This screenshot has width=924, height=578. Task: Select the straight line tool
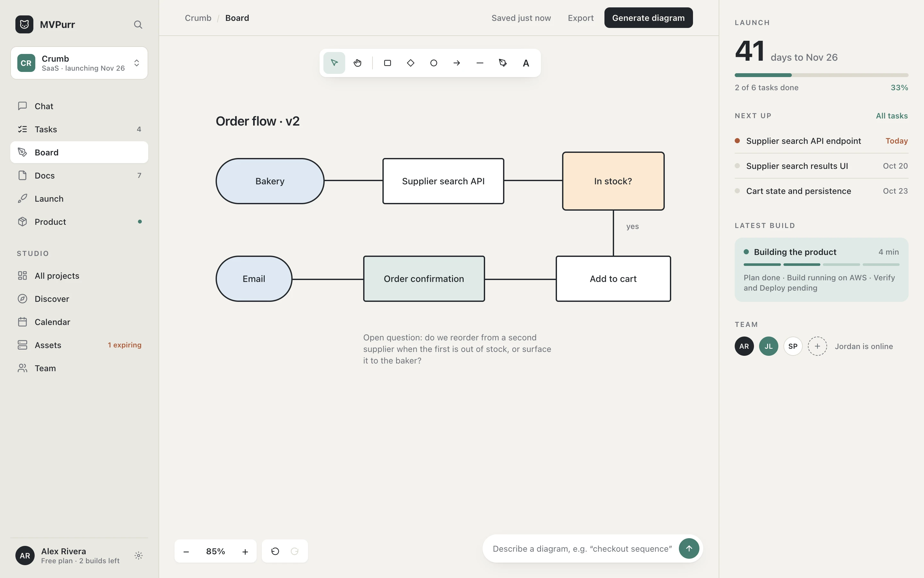[x=480, y=63]
